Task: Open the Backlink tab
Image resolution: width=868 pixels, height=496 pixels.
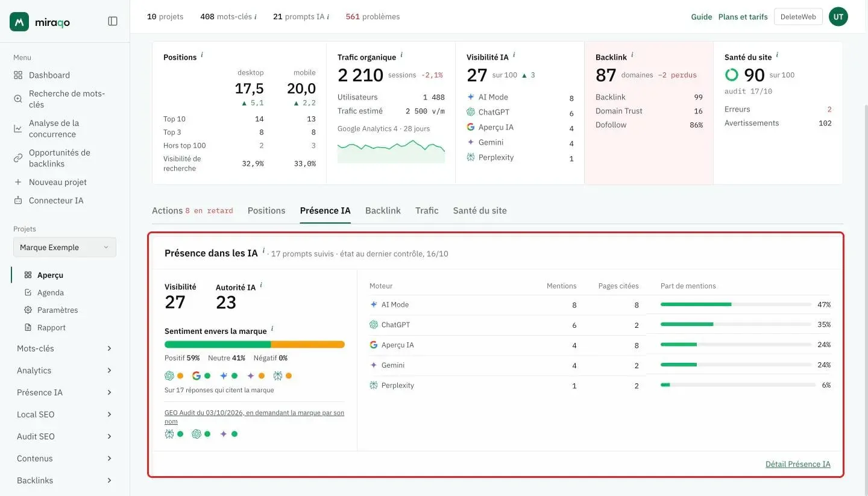Action: click(383, 210)
